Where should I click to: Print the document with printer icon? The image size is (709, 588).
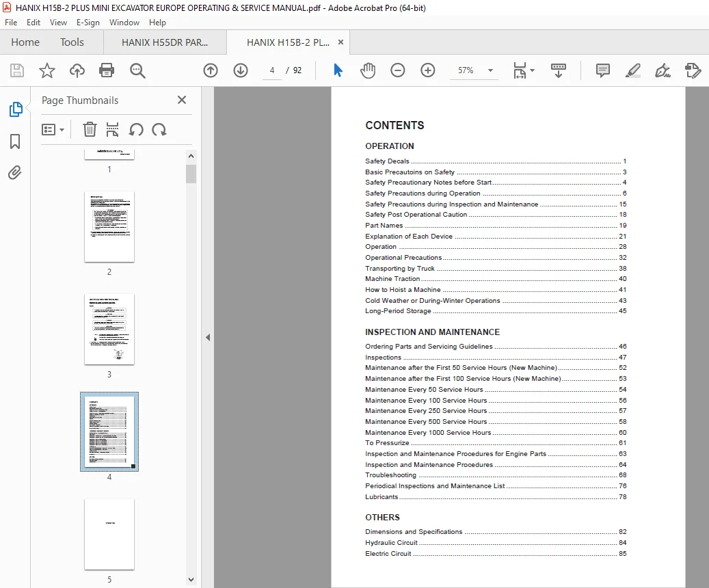point(107,70)
